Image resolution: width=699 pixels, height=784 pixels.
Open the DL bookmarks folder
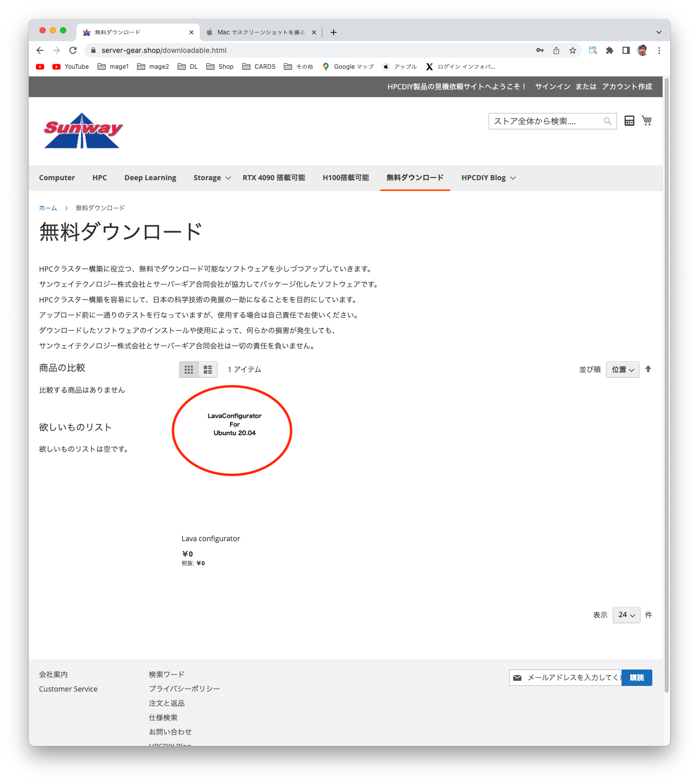point(187,67)
